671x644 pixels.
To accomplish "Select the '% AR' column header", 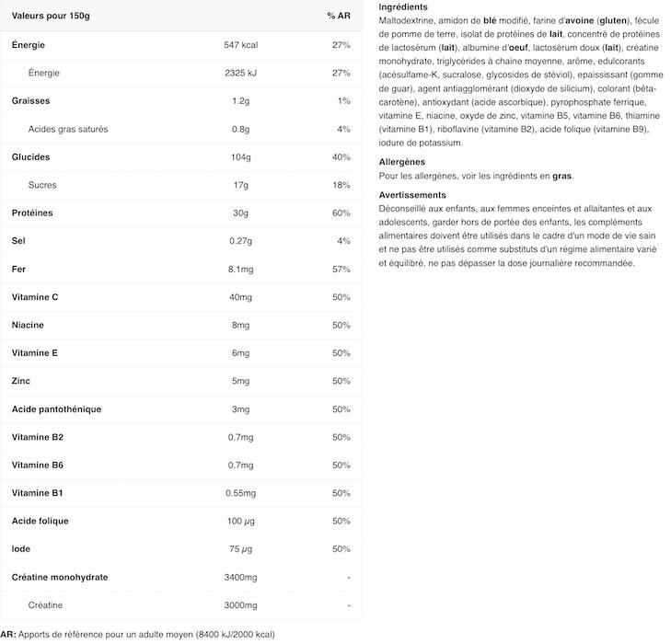I will [x=339, y=16].
